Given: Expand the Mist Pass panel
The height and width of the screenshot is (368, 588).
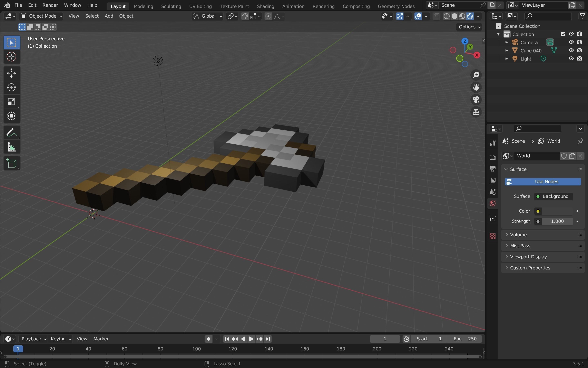Looking at the screenshot, I should pyautogui.click(x=543, y=246).
